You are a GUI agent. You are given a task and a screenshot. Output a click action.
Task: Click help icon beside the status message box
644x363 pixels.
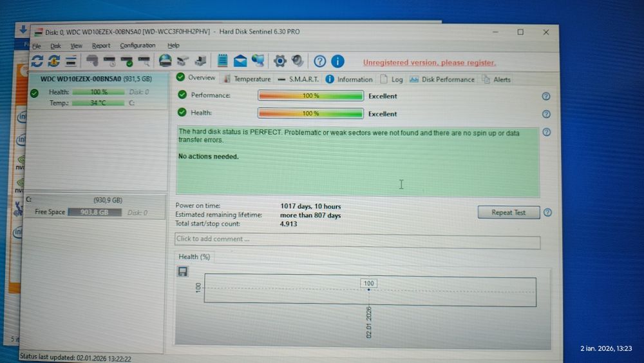pos(547,132)
